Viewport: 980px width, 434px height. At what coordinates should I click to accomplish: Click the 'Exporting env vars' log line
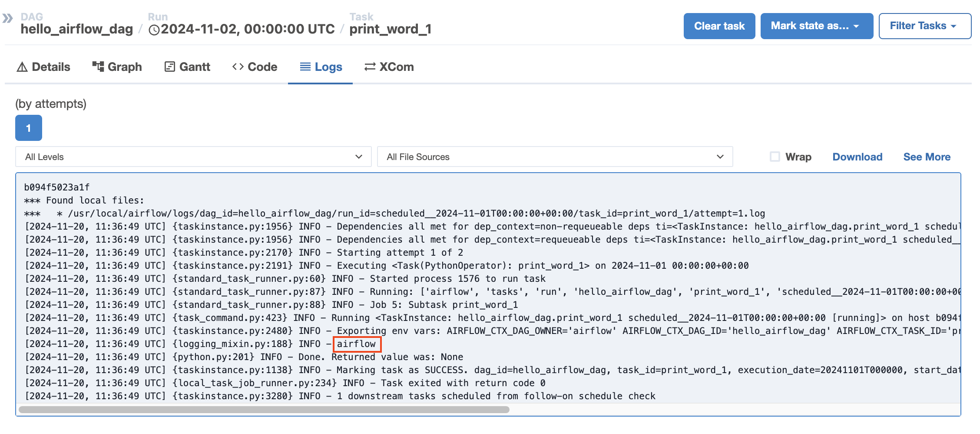pos(492,331)
